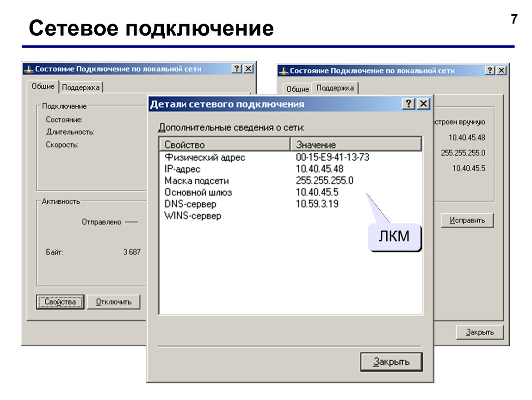Screen dimensions: 532x400
Task: Click Закрыть button in right status window
Action: (480, 332)
